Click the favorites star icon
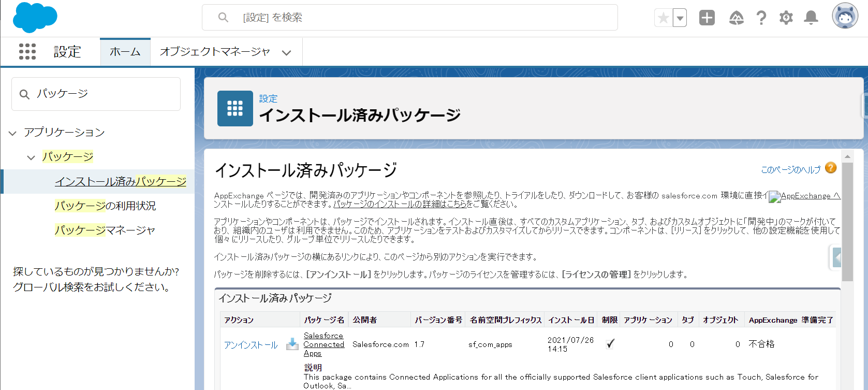 coord(663,18)
